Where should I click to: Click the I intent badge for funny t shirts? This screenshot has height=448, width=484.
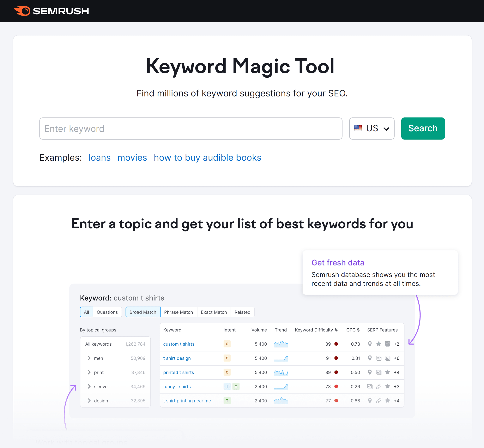coord(227,386)
